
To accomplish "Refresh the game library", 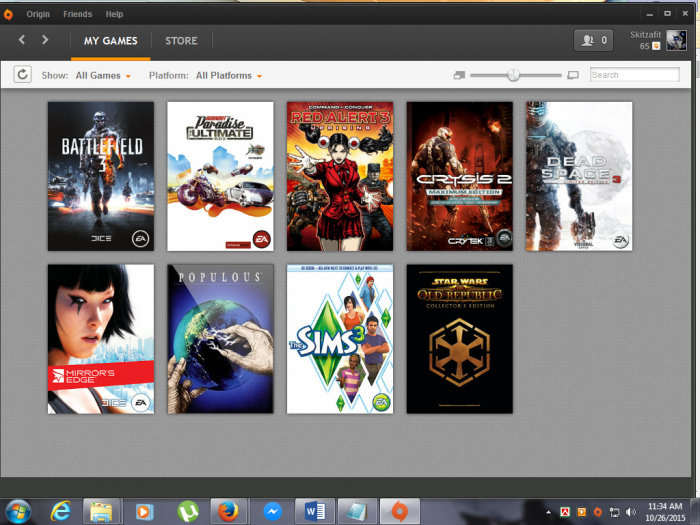I will (x=22, y=75).
